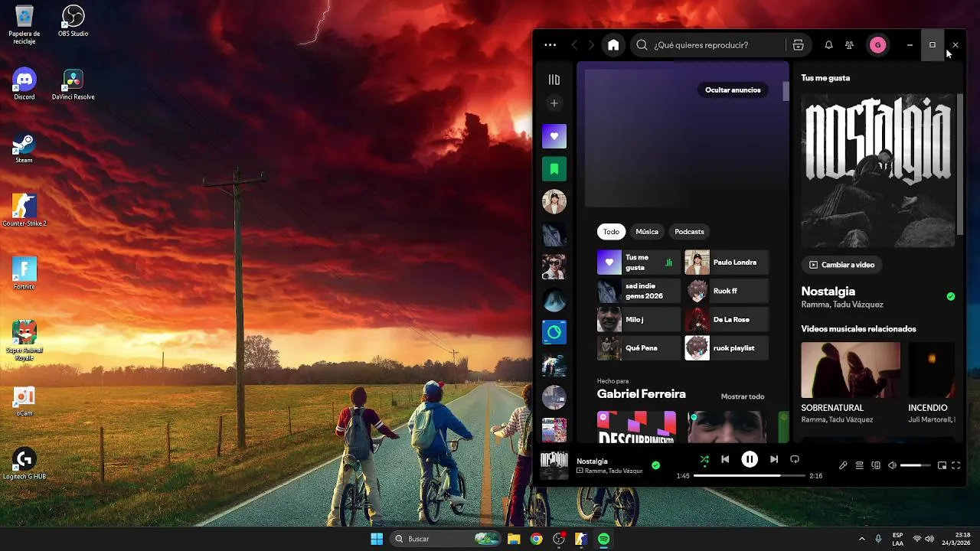Click 'Nostalgia' title in the player bar

point(592,461)
